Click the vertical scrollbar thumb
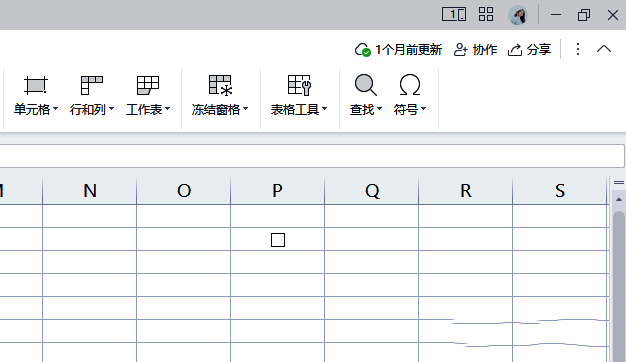The image size is (626, 362). pyautogui.click(x=619, y=286)
